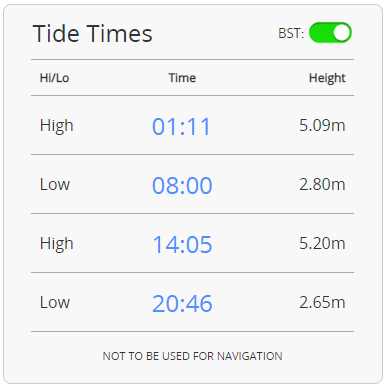Screen dimensions: 386x389
Task: Toggle the BST switch off
Action: [330, 33]
